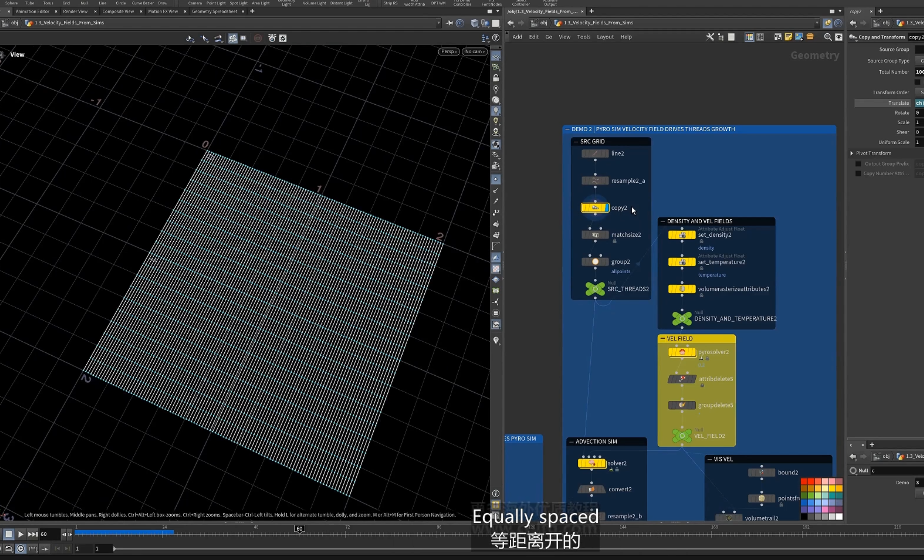Image resolution: width=924 pixels, height=560 pixels.
Task: Open the Persp view dropdown
Action: 449,52
